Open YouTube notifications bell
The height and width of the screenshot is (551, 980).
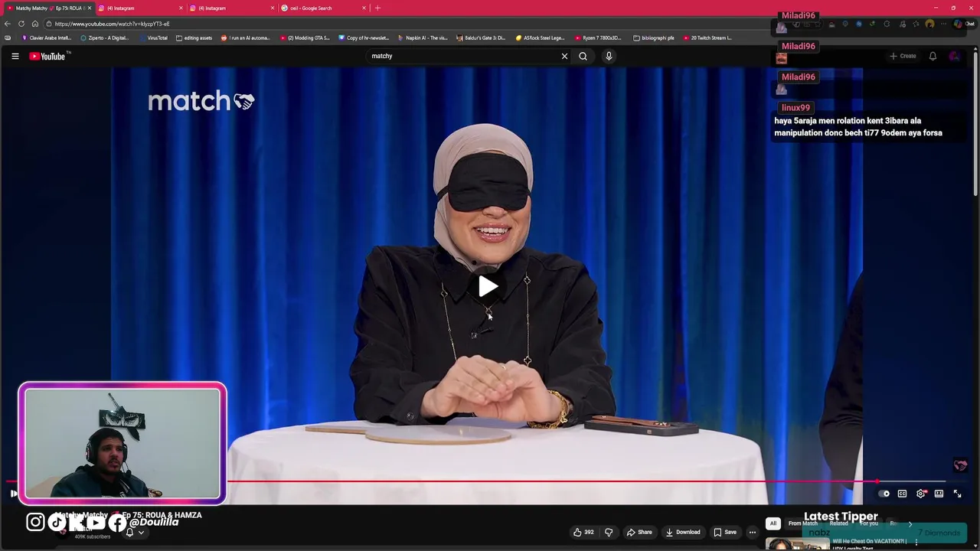click(933, 56)
